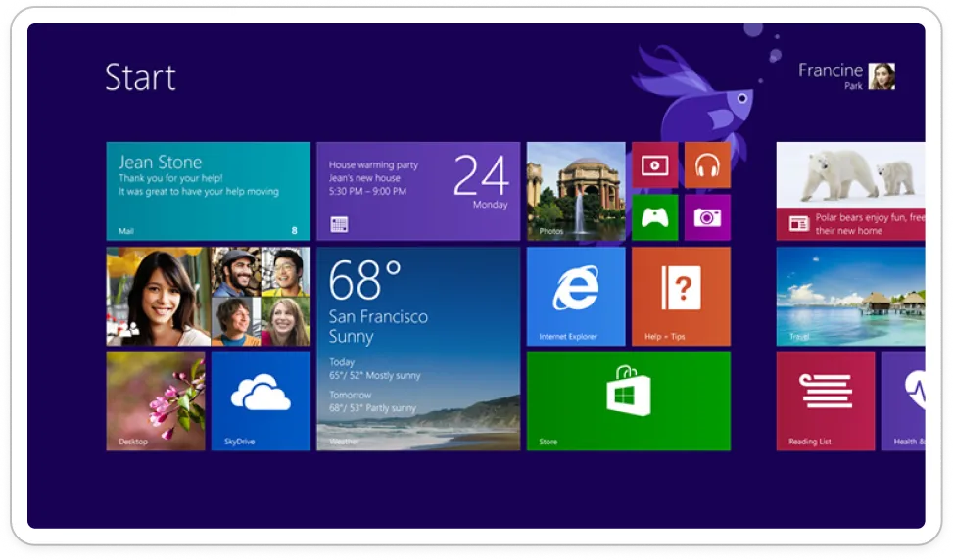Open the polar bears News tile
Viewport: 953px width, 560px height.
[x=850, y=191]
